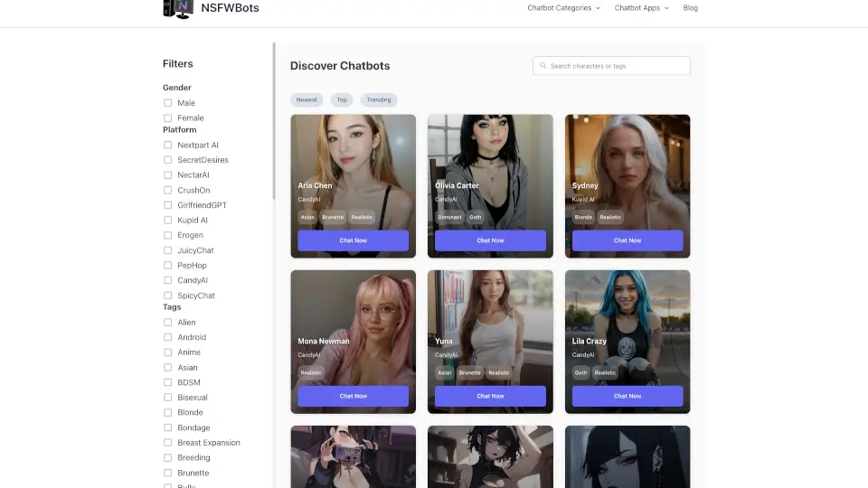Enable the Nextpart AI platform filter

pyautogui.click(x=168, y=145)
